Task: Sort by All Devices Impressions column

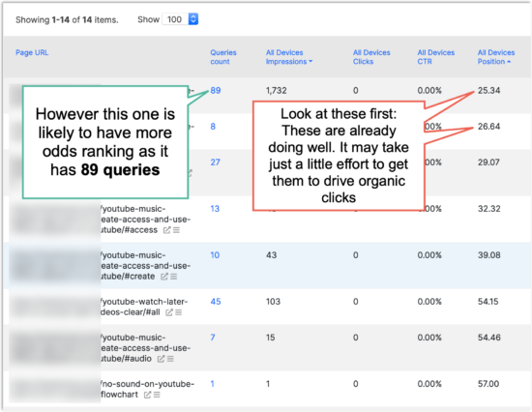Action: [289, 57]
